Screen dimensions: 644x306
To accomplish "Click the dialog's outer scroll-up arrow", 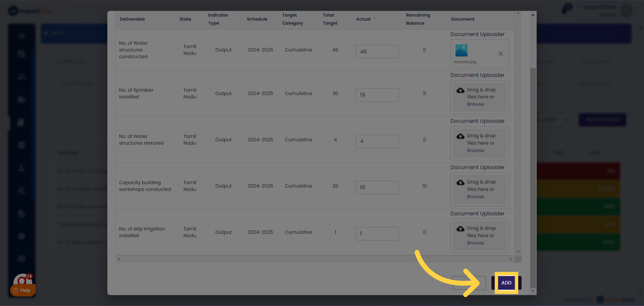I will pos(533,15).
